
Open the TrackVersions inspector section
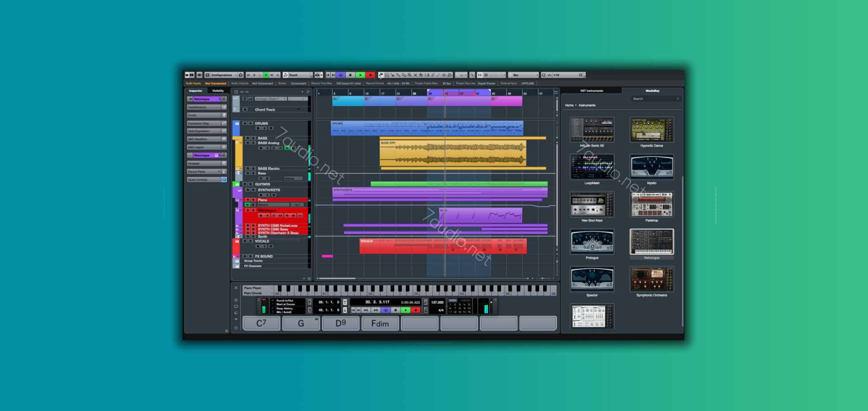point(206,107)
